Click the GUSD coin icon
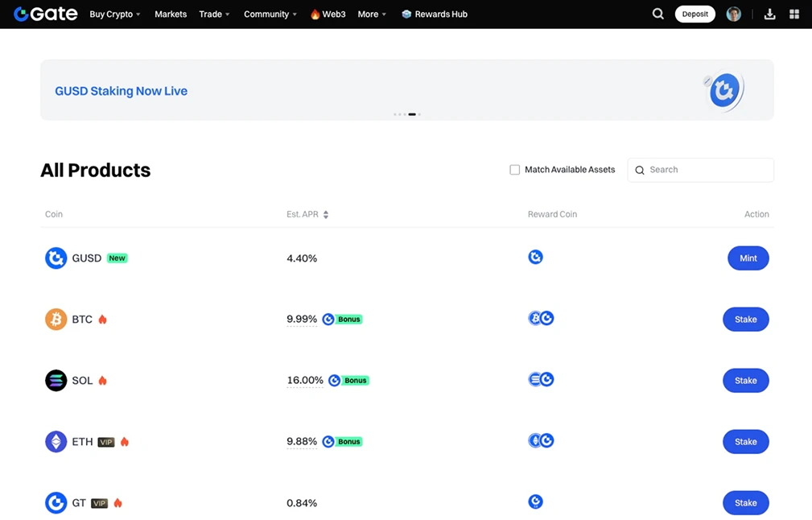Screen dimensions: 812x520 pos(56,258)
